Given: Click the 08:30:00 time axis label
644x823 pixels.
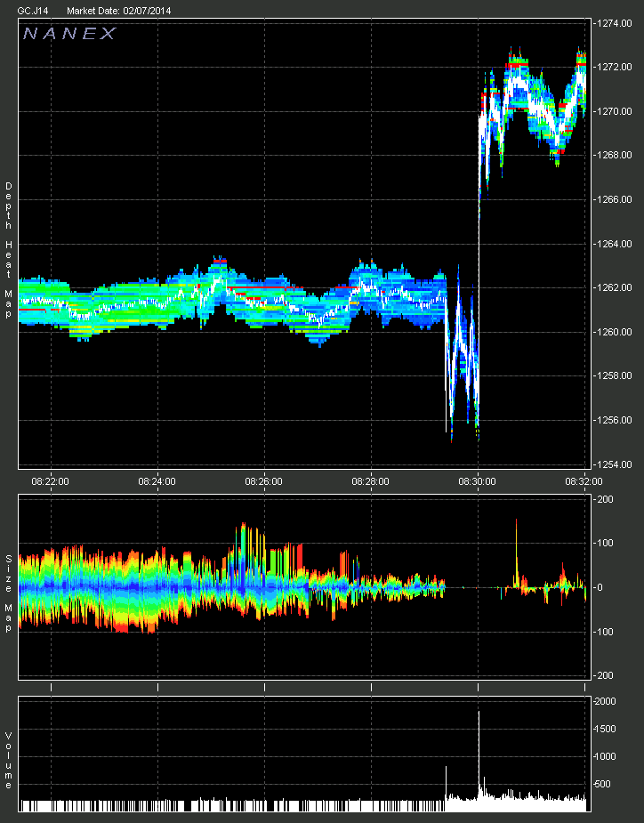Looking at the screenshot, I should click(477, 481).
